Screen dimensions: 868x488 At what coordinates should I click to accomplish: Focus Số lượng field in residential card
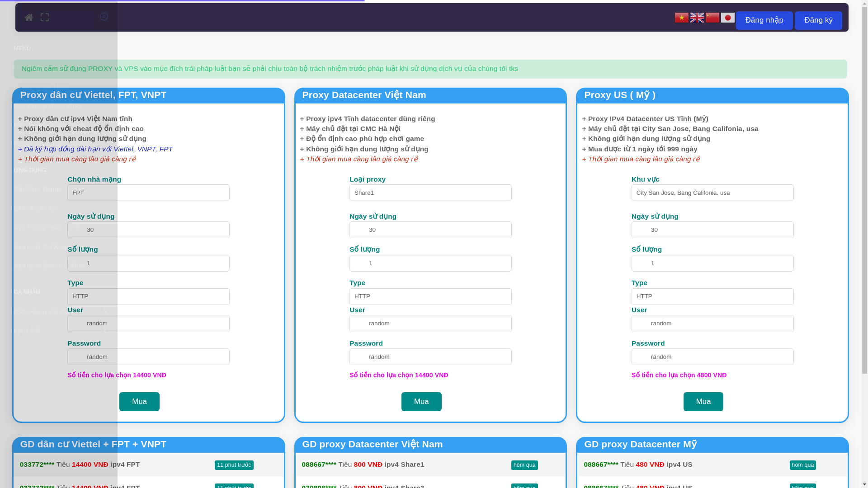click(148, 263)
